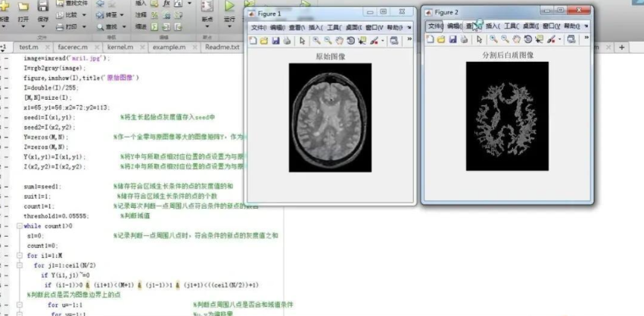Collapse the 'for i1=1:M' code fold
This screenshot has height=316, width=644.
[x=20, y=256]
